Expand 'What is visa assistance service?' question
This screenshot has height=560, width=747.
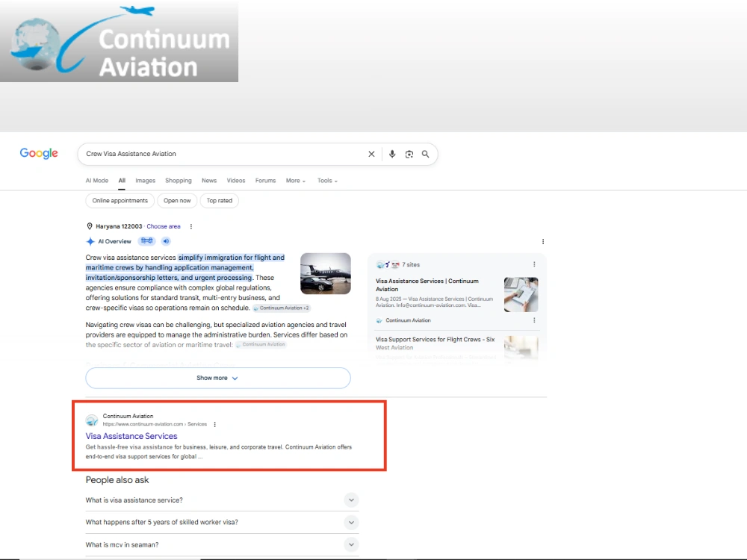point(222,500)
